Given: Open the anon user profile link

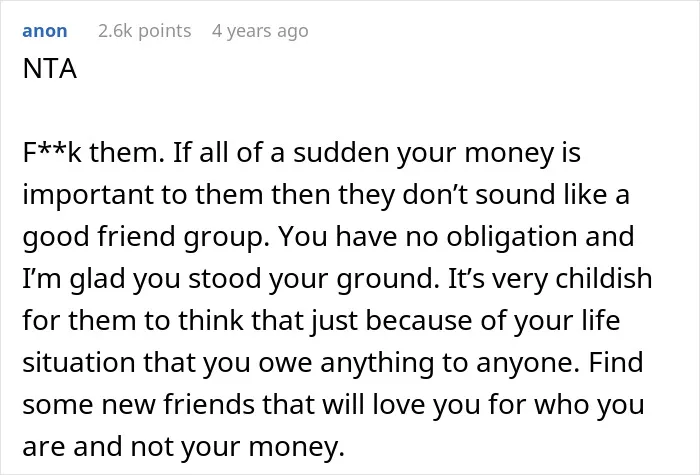Looking at the screenshot, I should click(45, 31).
